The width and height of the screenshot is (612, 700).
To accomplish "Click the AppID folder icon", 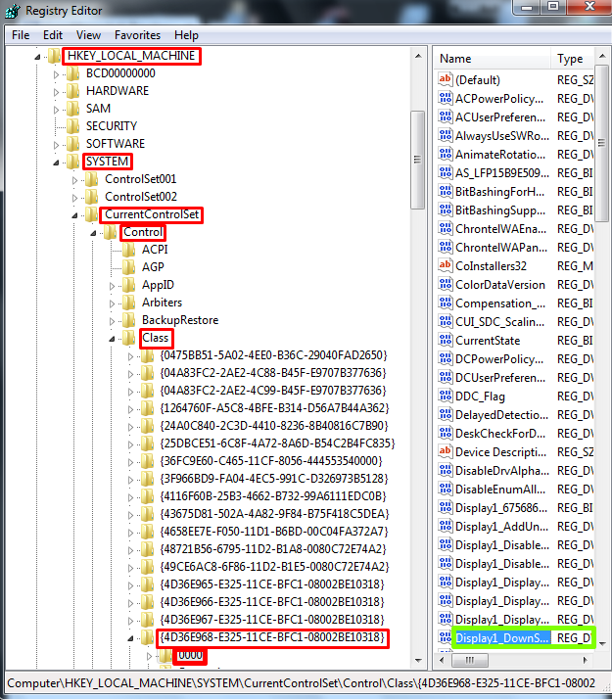I will pos(128,285).
